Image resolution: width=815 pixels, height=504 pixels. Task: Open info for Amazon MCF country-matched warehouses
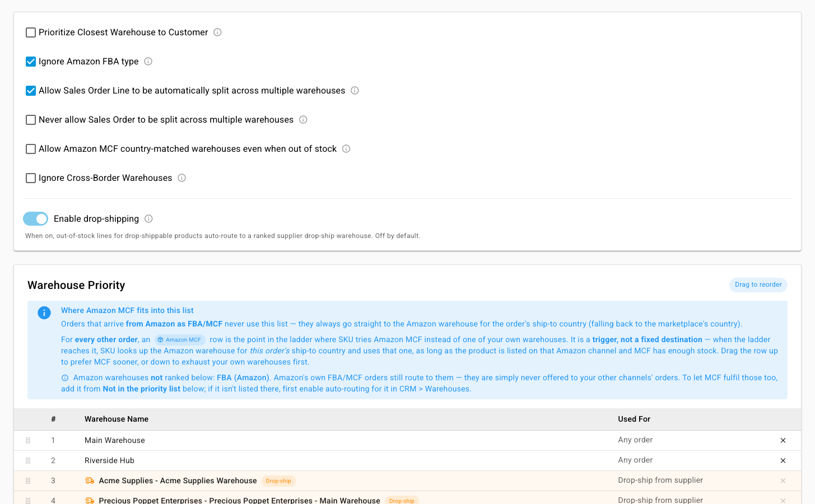(x=346, y=149)
